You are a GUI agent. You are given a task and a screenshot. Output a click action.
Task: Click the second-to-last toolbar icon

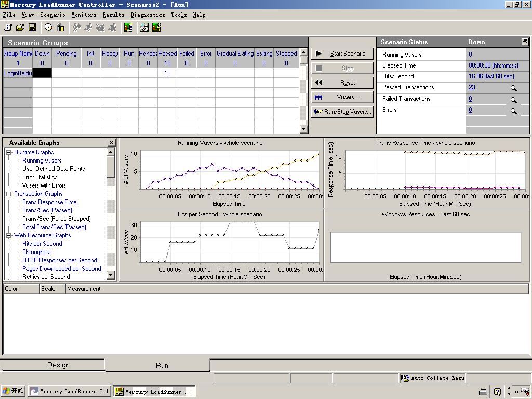144,28
